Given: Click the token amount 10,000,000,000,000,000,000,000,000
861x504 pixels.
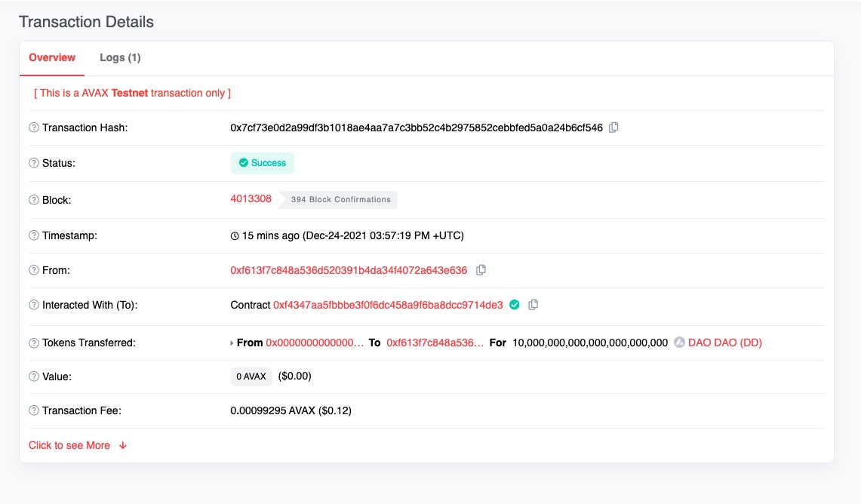Looking at the screenshot, I should coord(590,343).
